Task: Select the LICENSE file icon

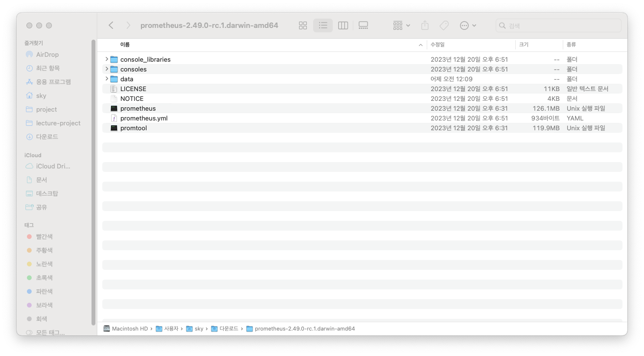Action: pos(114,89)
